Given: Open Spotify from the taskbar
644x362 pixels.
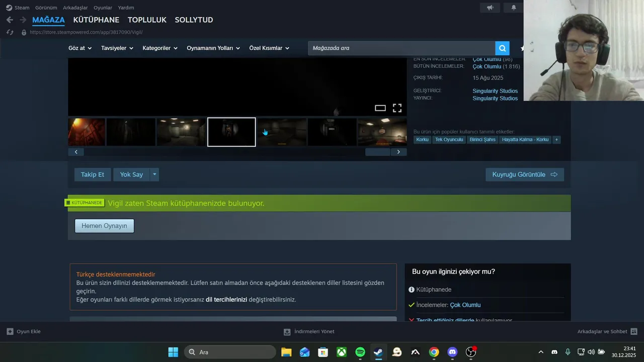Looking at the screenshot, I should point(360,352).
